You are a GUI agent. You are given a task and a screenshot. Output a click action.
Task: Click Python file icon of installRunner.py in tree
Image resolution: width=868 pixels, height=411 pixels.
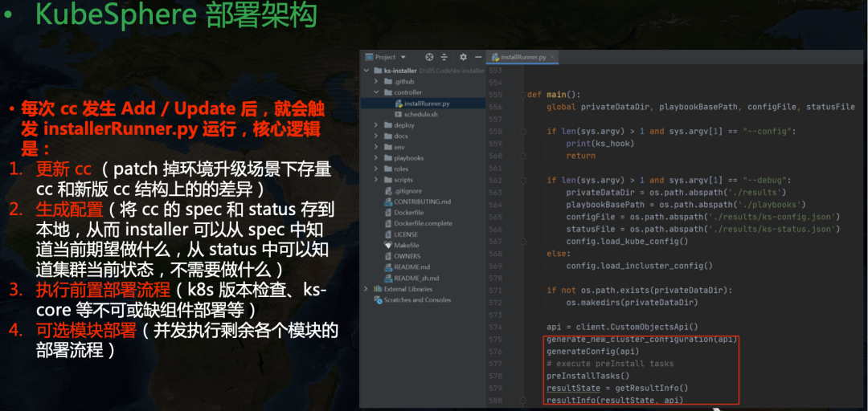click(399, 104)
